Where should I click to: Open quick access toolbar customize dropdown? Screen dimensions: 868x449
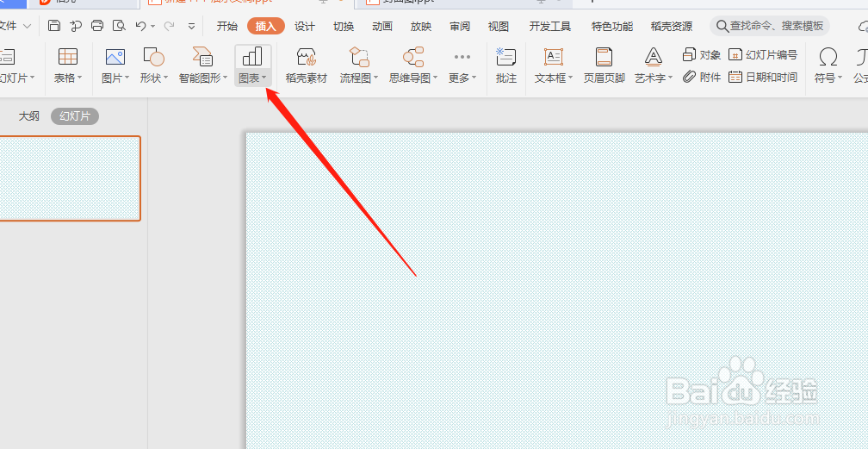click(191, 26)
